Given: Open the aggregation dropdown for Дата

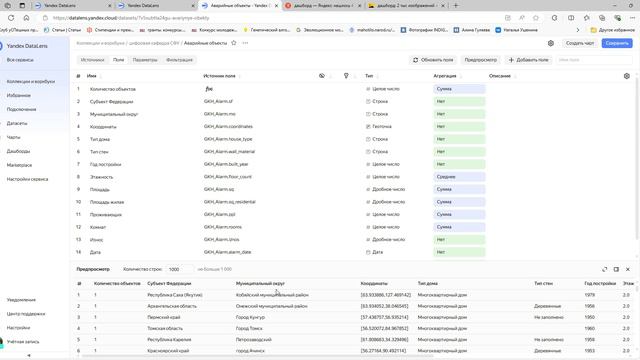Looking at the screenshot, I should coord(459,252).
